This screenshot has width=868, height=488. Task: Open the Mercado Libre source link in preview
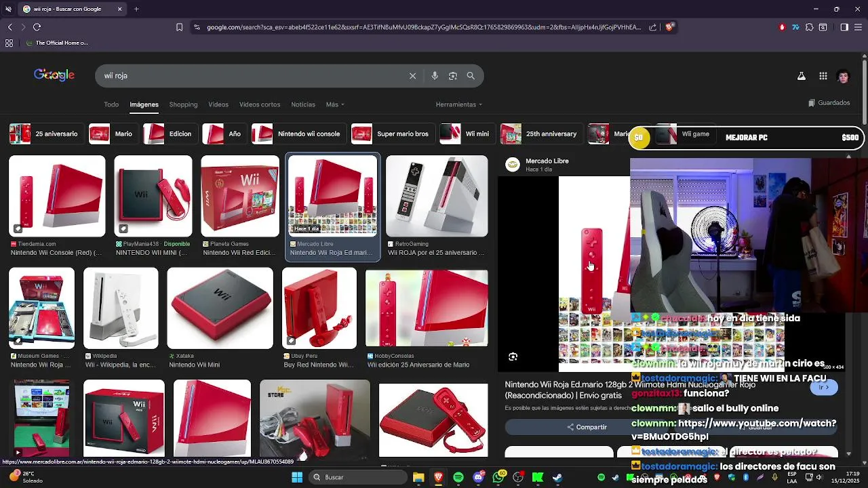pos(547,161)
